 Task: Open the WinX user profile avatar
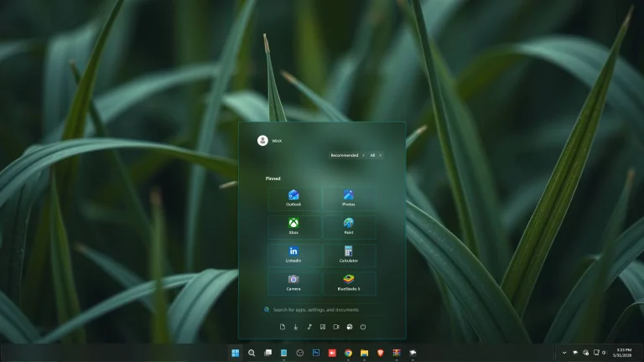coord(262,141)
